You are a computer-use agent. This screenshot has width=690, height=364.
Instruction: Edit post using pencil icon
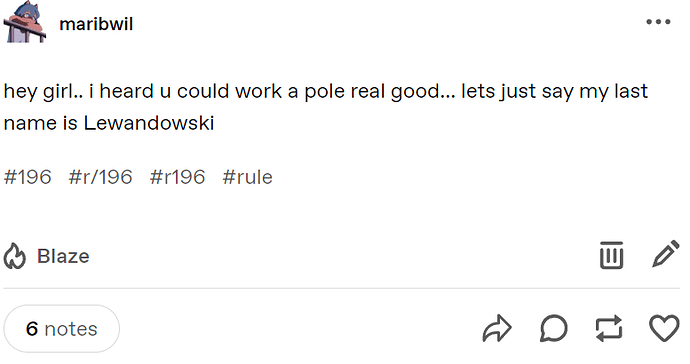click(665, 254)
